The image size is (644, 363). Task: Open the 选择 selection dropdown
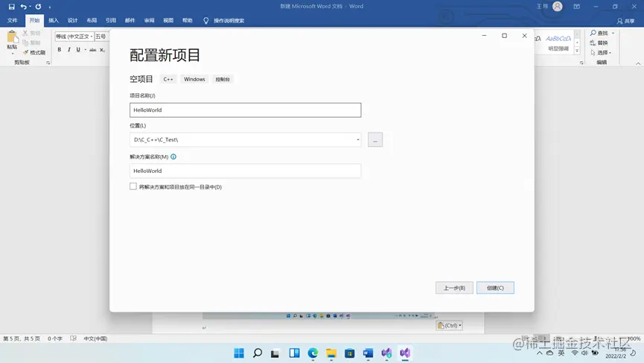coord(601,53)
